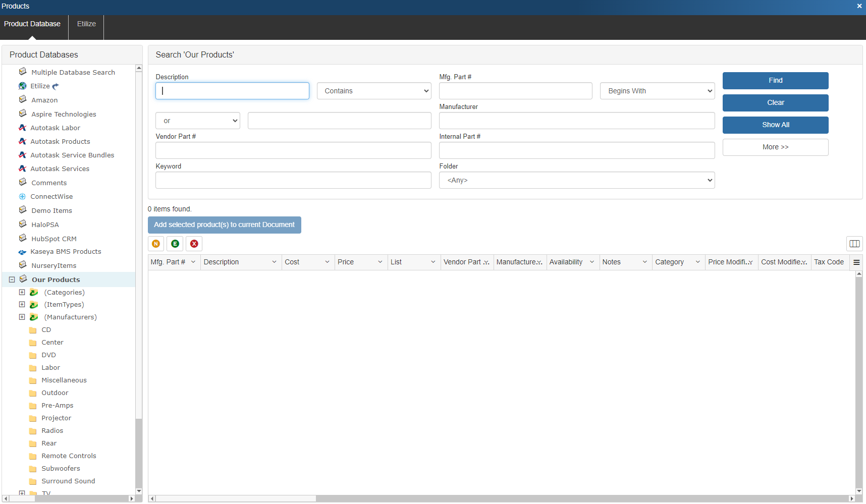Image resolution: width=866 pixels, height=504 pixels.
Task: Expand the (Manufacturers) tree node
Action: [x=22, y=317]
